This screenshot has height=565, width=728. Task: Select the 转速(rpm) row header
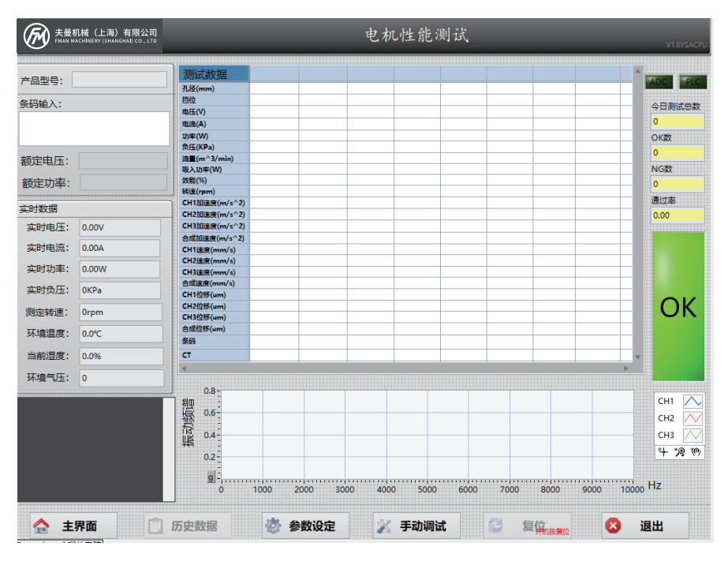(214, 192)
